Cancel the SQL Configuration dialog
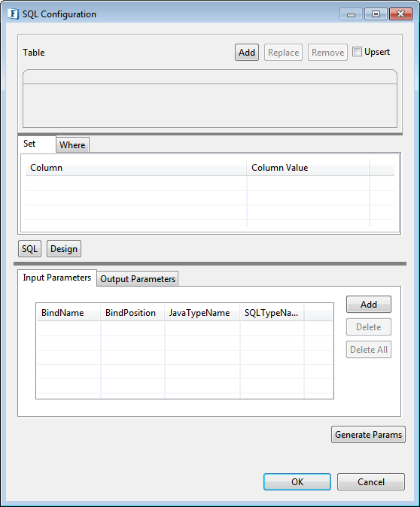420x507 pixels. coord(371,481)
